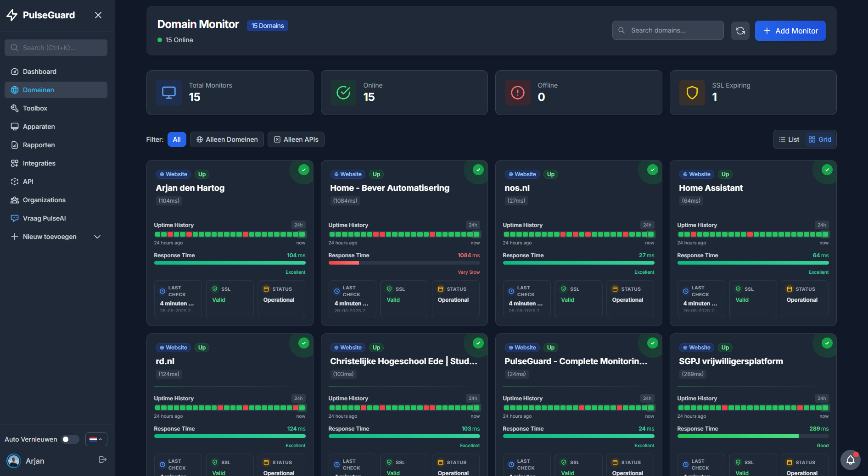Click the 24h badge on SGPJ vrijwilligersplatform uptime

point(822,399)
